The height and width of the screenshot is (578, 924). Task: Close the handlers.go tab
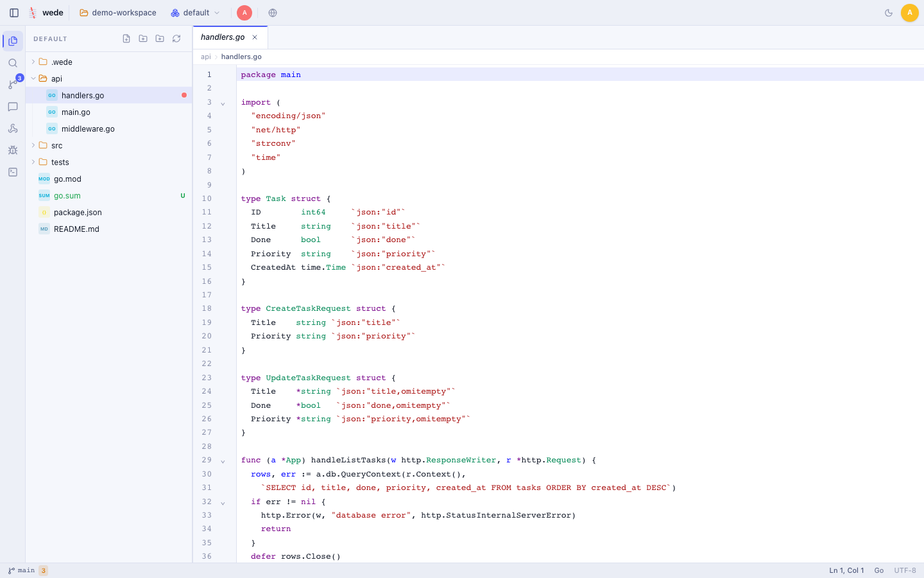[255, 37]
